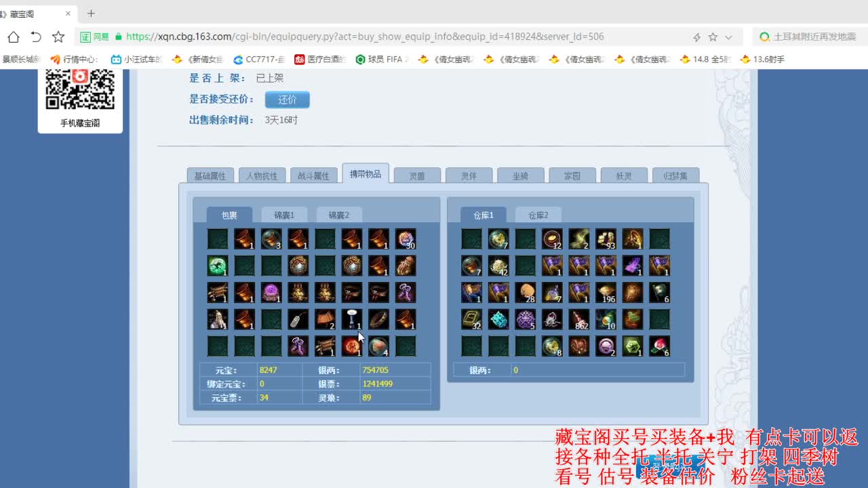Click the 还价 counter-offer button
The image size is (868, 488).
[x=287, y=99]
